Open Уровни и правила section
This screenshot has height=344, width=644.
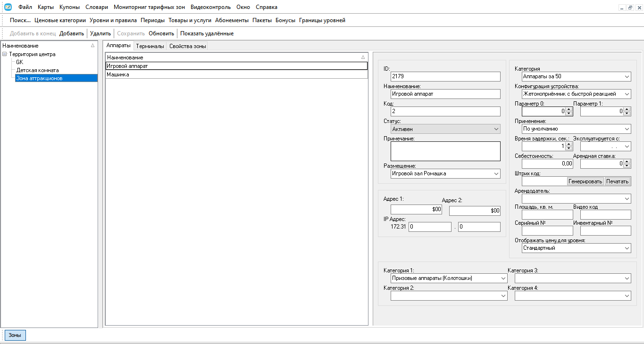point(113,20)
